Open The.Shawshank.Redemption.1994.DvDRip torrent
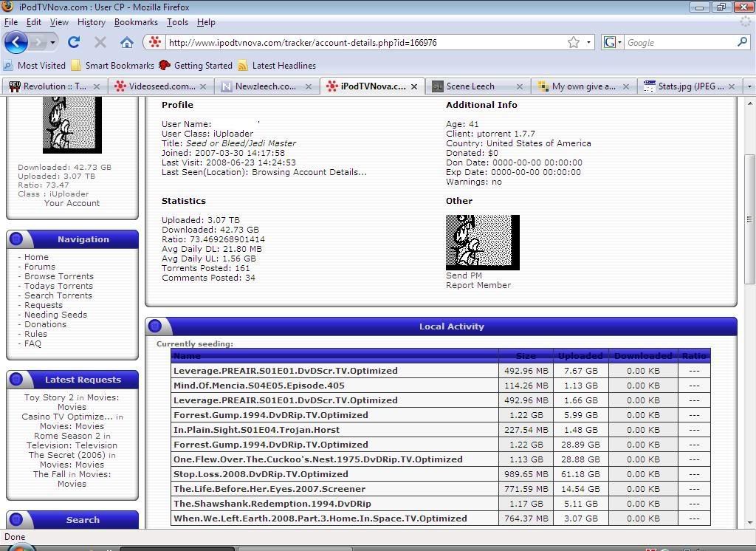 coord(272,504)
